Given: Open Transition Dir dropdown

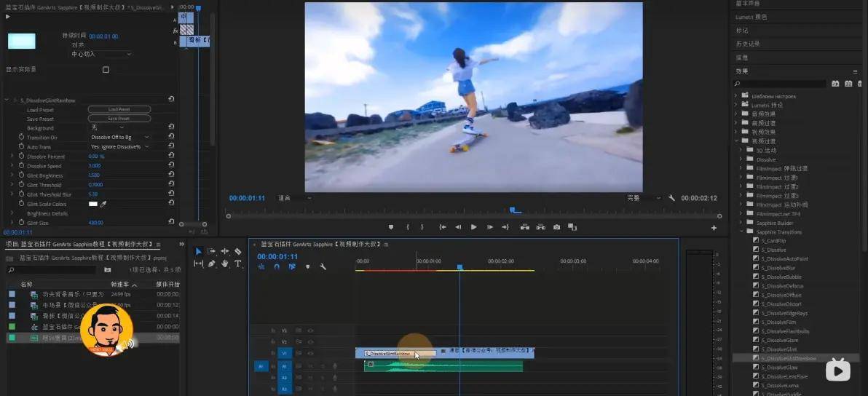Looking at the screenshot, I should click(x=120, y=137).
